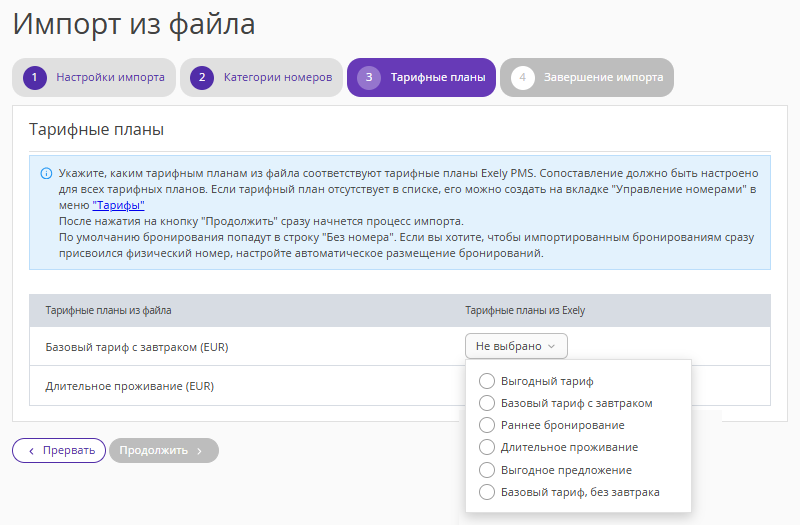The width and height of the screenshot is (800, 525).
Task: Click Длительное проживание (EUR) row text
Action: pos(130,386)
